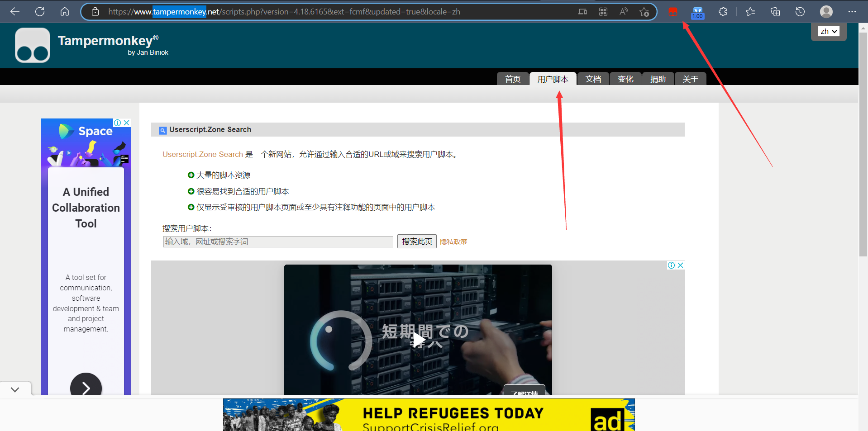View site information via the lock icon
The image size is (868, 431).
click(x=95, y=12)
